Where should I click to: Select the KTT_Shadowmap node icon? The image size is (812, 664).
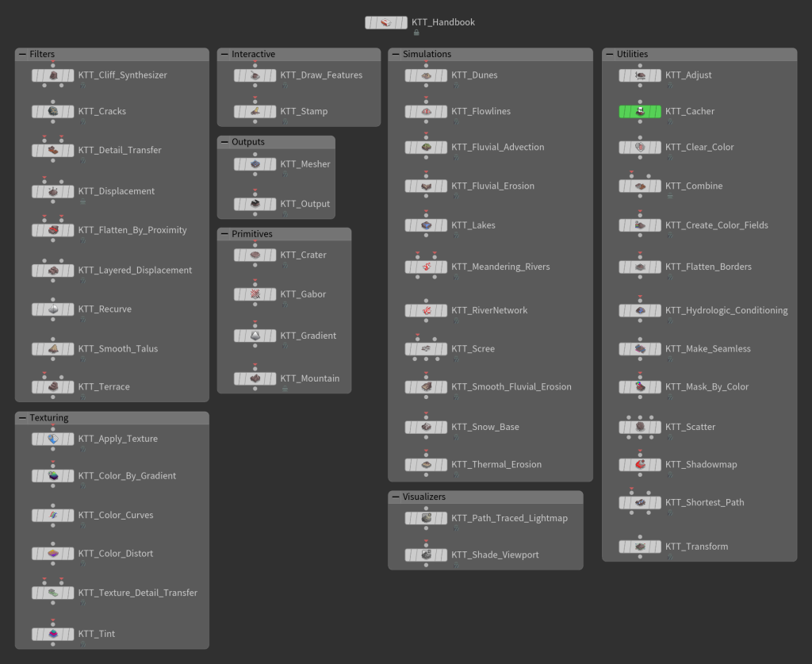[640, 465]
